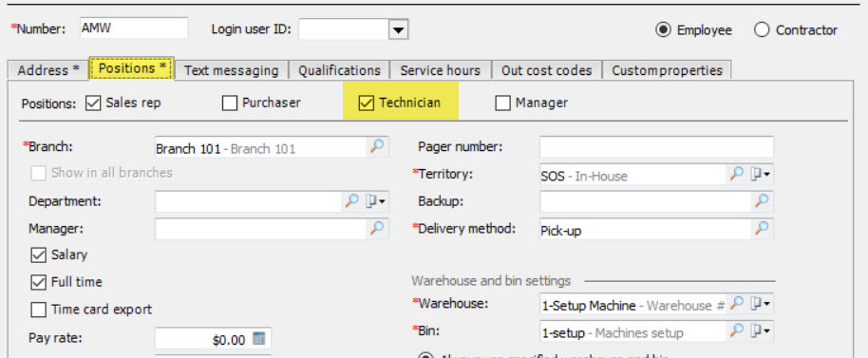
Task: Click the Number field containing AMW
Action: pos(134,28)
